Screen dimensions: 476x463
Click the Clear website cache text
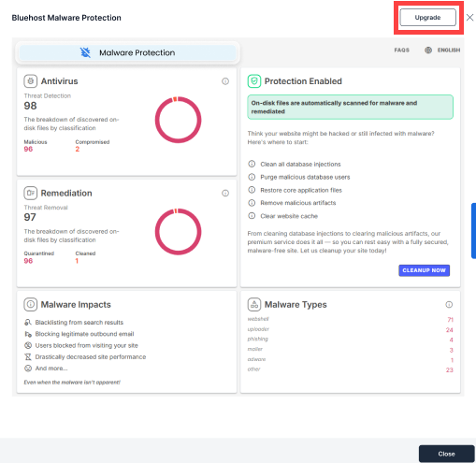pos(289,216)
